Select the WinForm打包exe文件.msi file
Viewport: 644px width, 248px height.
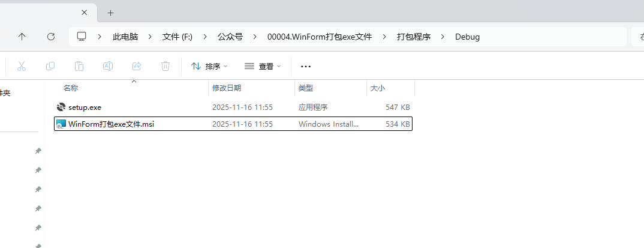tap(233, 124)
